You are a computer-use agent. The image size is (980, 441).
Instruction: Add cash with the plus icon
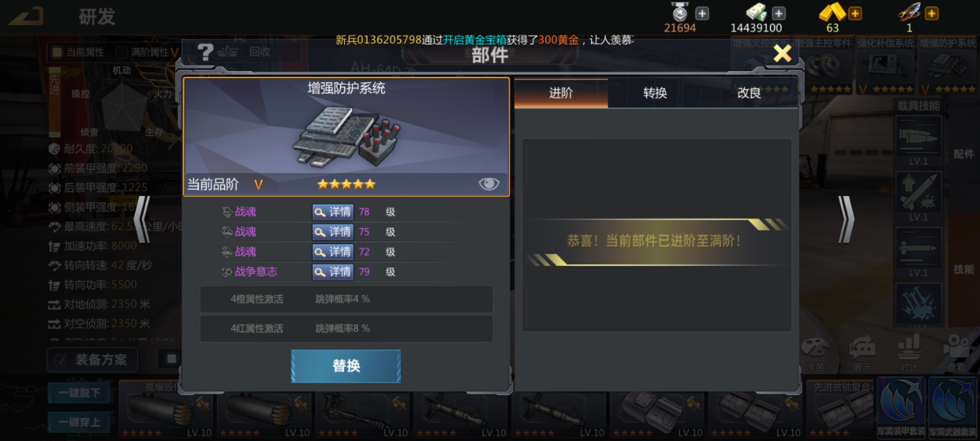(778, 14)
